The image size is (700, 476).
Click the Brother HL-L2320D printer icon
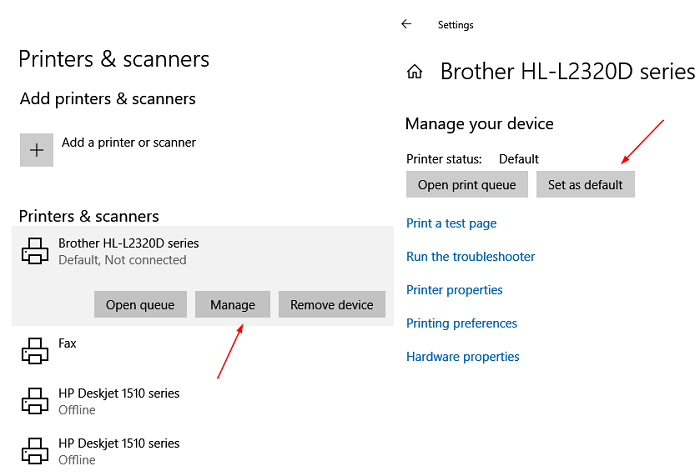click(35, 251)
